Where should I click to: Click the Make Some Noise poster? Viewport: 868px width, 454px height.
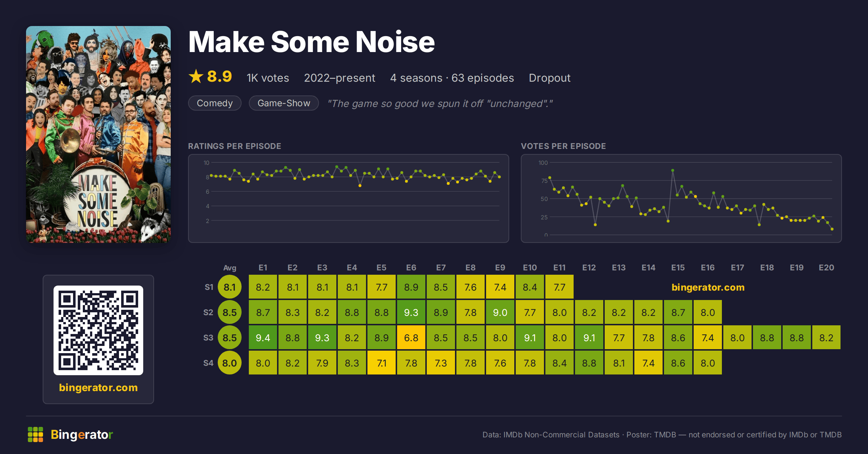click(x=98, y=134)
